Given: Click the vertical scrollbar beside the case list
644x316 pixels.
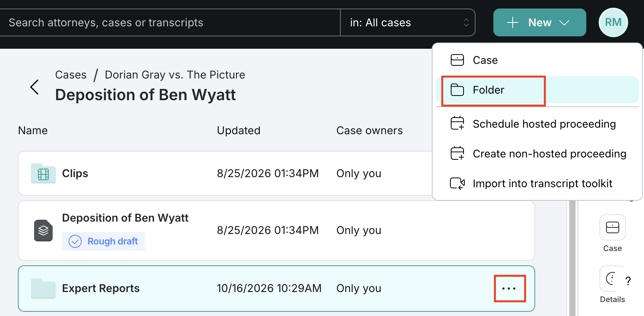Looking at the screenshot, I should [572, 258].
